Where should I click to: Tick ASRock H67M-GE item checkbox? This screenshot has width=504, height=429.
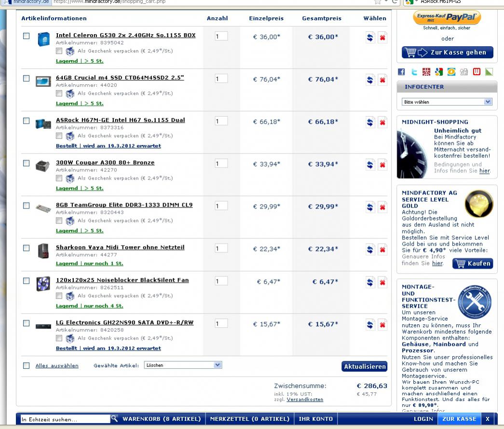tap(27, 121)
